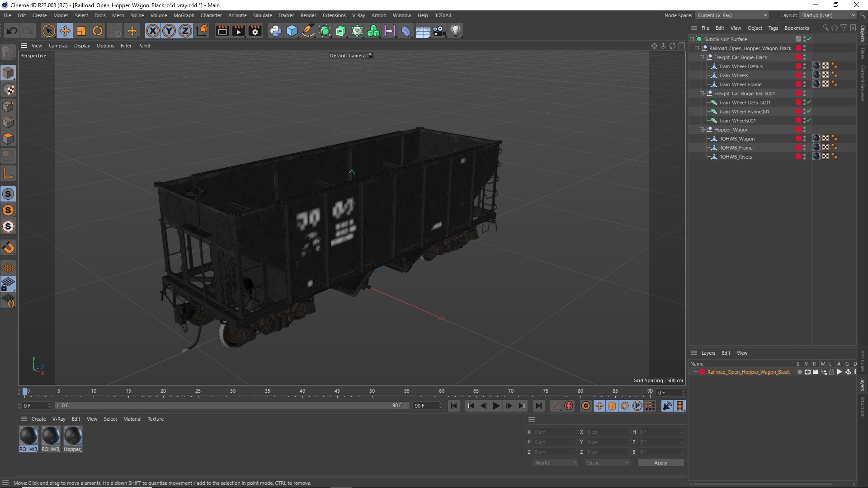Click the Python script icon
This screenshot has height=488, width=868.
[x=275, y=31]
